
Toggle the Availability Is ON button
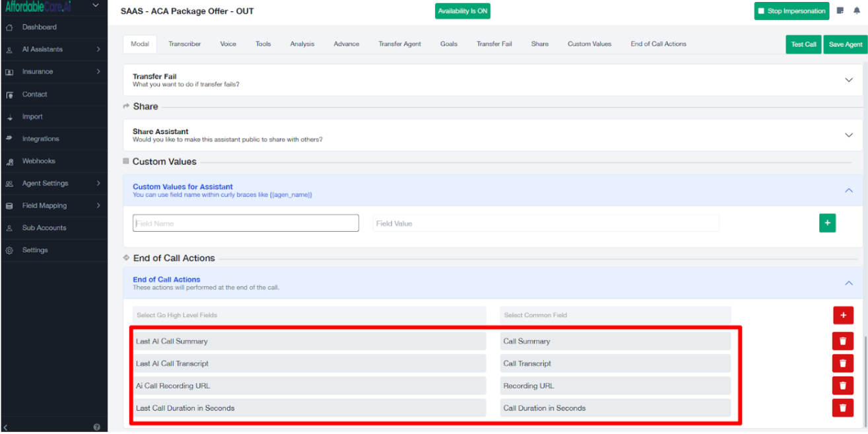pos(462,11)
